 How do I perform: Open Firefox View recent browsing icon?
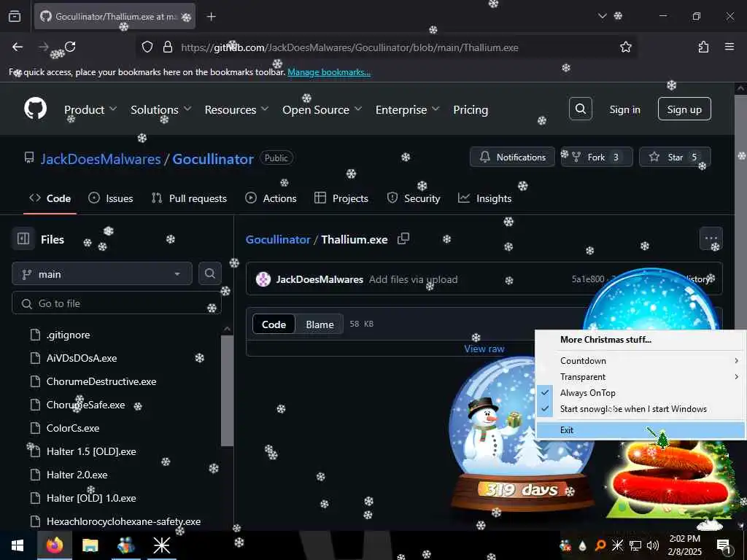15,17
